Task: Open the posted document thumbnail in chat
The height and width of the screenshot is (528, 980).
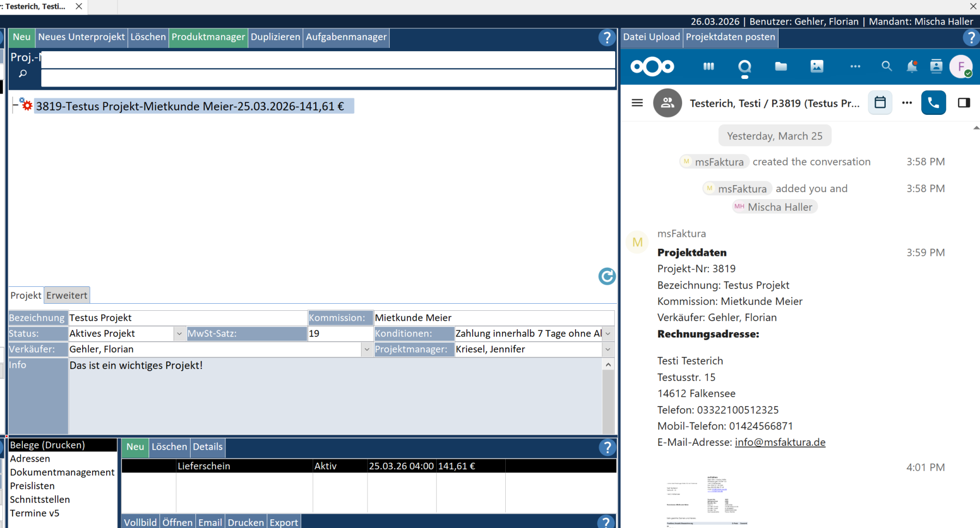Action: [707, 501]
